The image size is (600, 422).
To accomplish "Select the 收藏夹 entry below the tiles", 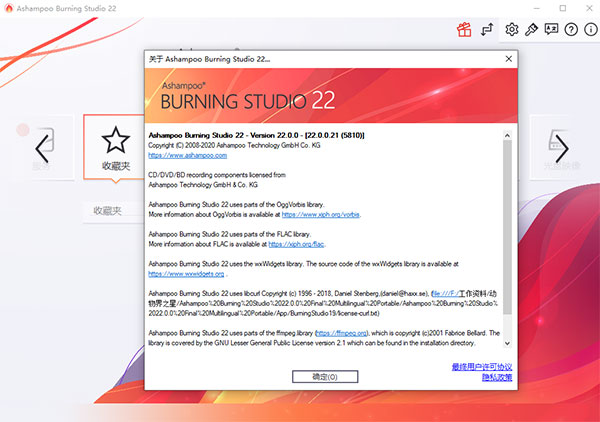I will (x=108, y=210).
